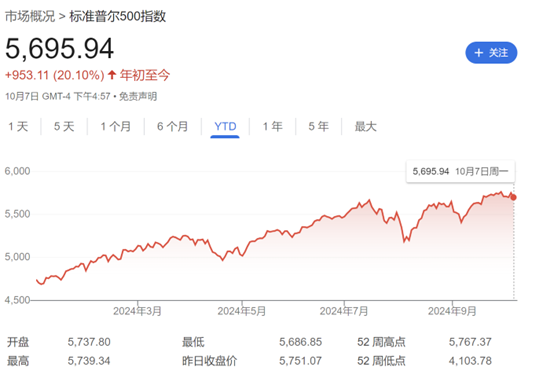Click the 开盘 label
The width and height of the screenshot is (554, 374).
pos(18,342)
